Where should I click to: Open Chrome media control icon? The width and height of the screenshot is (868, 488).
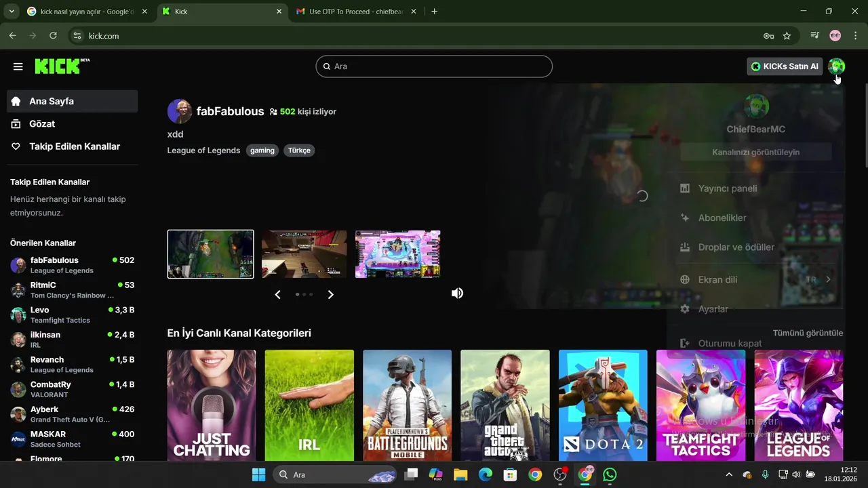click(x=815, y=35)
